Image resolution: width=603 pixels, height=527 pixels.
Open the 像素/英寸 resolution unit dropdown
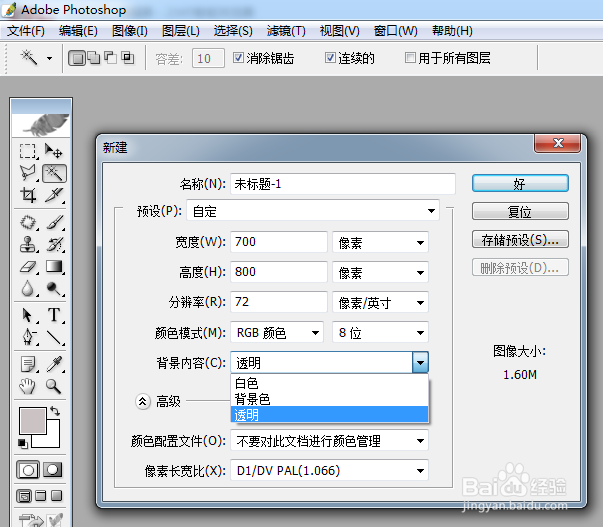[380, 302]
